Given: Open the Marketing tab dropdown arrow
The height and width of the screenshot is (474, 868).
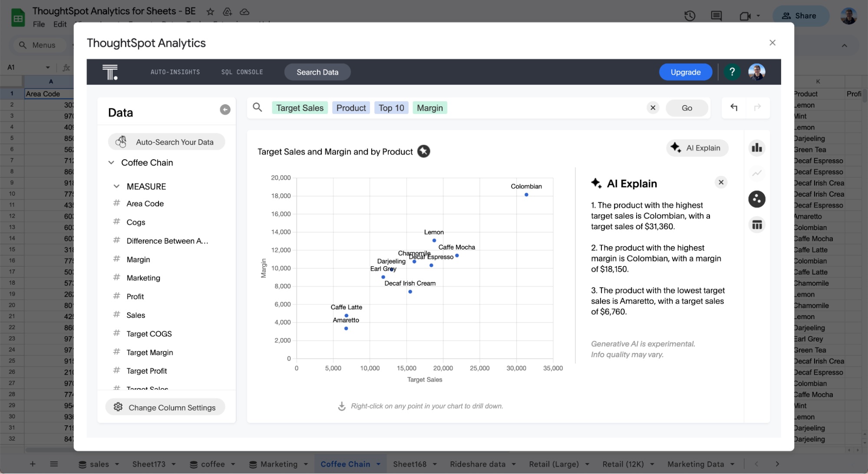Looking at the screenshot, I should pyautogui.click(x=306, y=464).
